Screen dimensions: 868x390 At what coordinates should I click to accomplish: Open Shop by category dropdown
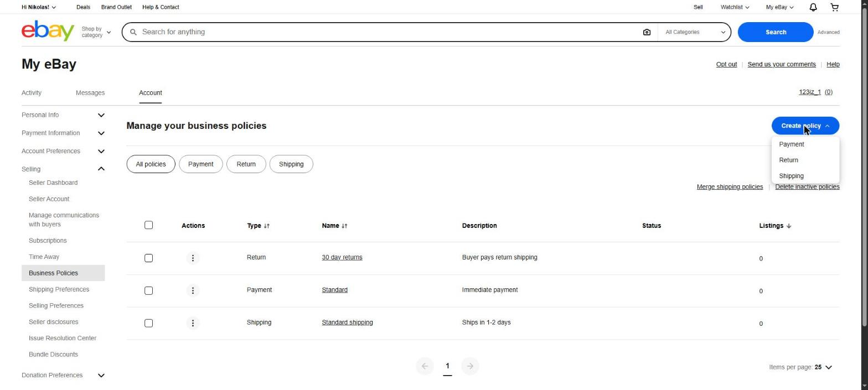point(96,32)
